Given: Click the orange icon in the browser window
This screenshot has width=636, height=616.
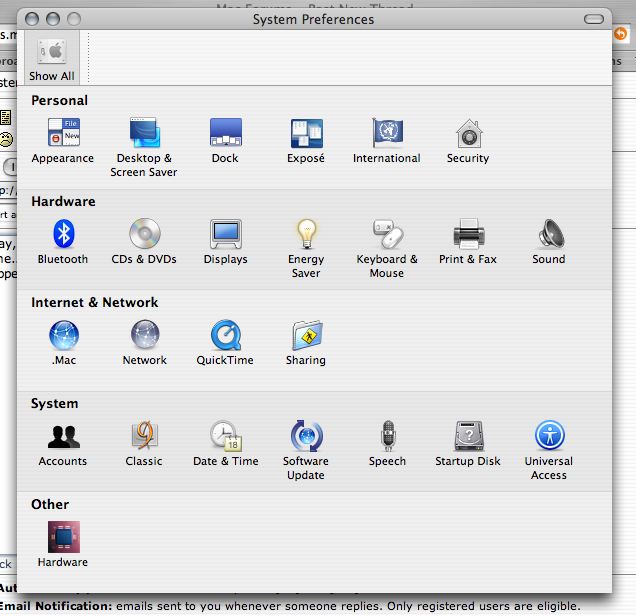Looking at the screenshot, I should (x=620, y=34).
